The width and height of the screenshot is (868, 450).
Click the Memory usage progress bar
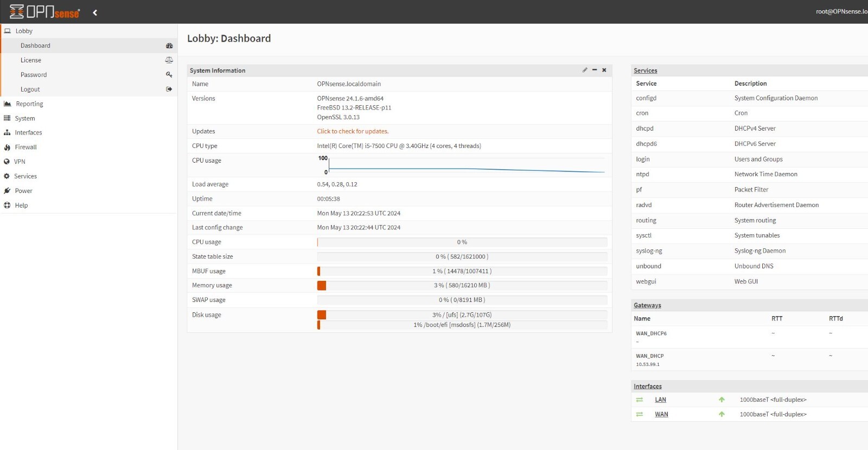[462, 285]
